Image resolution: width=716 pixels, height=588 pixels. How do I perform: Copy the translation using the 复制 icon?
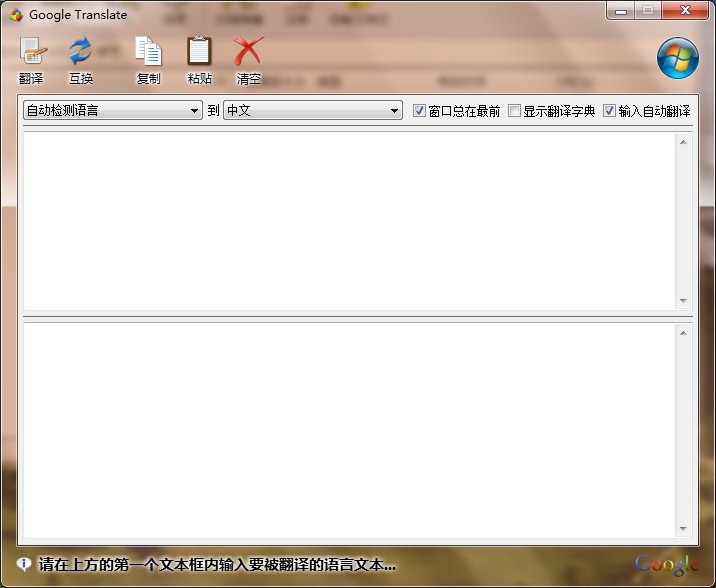point(148,51)
